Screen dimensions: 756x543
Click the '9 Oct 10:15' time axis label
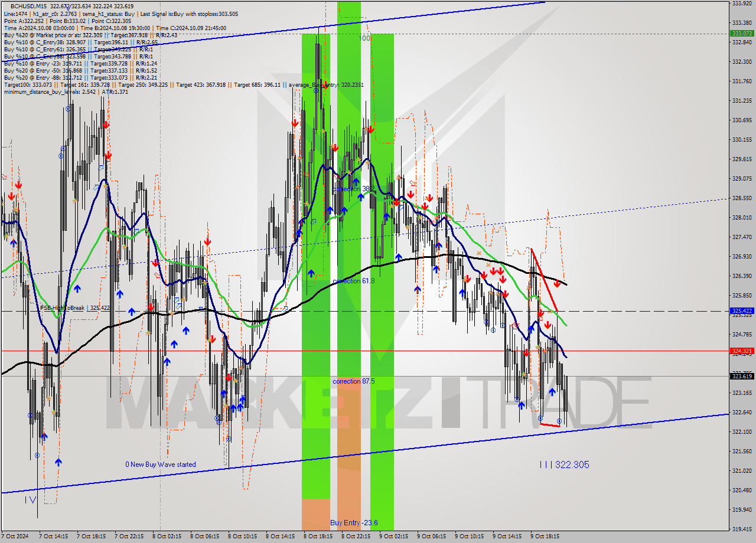(469, 537)
